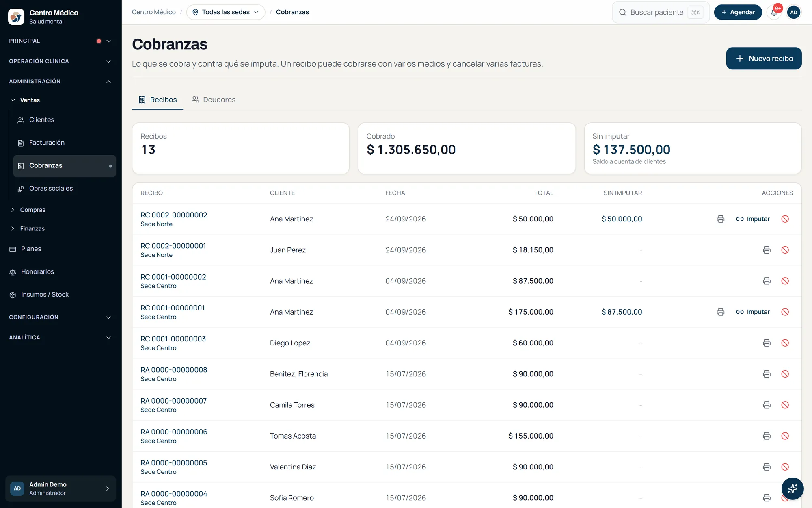Screen dimensions: 812x508
Task: Expand the Analítica section
Action: coord(60,338)
